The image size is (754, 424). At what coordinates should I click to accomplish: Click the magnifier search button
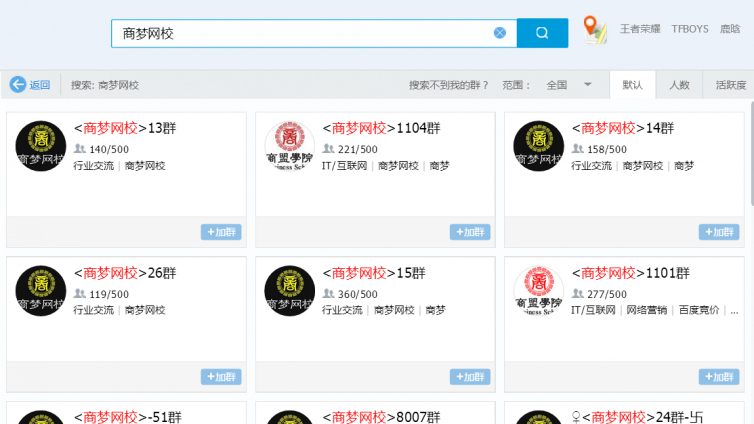[x=542, y=33]
